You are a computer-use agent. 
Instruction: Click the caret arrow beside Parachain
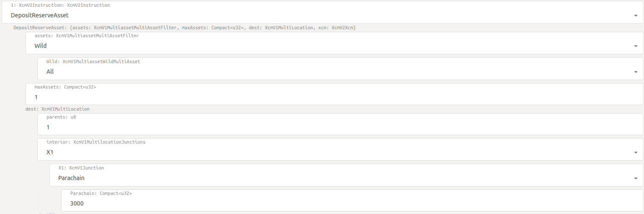pos(636,179)
